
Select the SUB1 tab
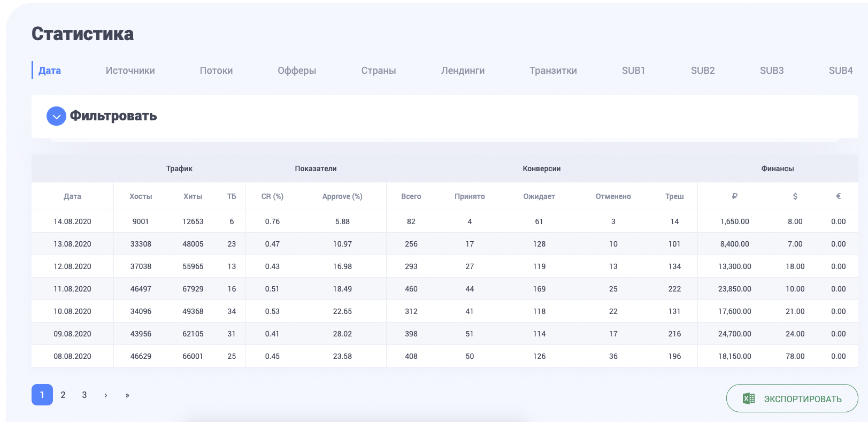coord(633,71)
